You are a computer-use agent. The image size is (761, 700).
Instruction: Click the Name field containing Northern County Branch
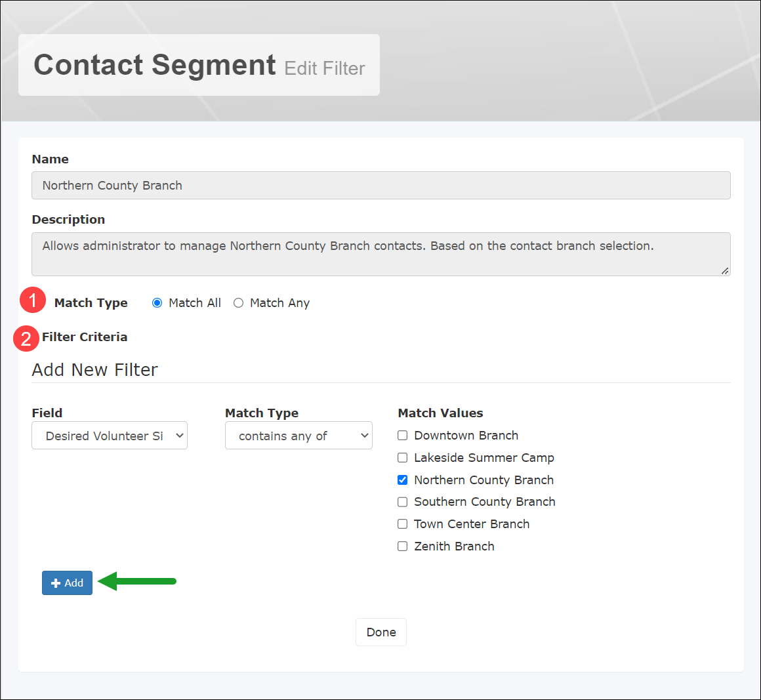[x=380, y=185]
